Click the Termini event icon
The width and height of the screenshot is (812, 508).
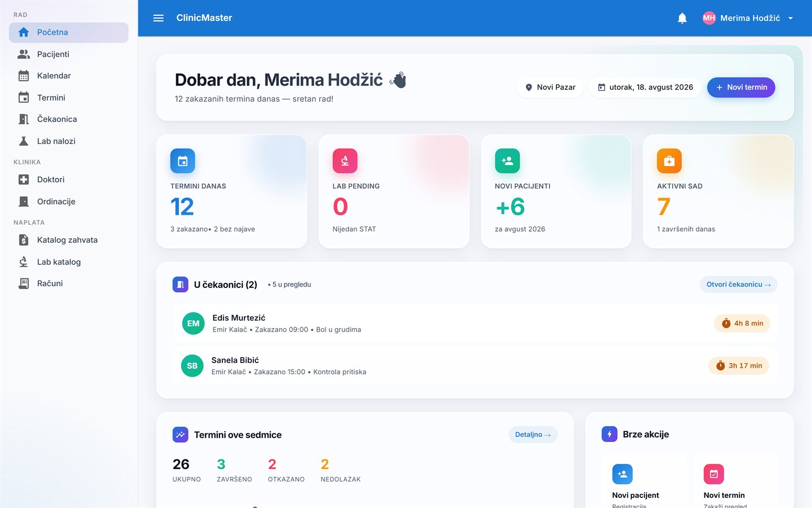(23, 97)
